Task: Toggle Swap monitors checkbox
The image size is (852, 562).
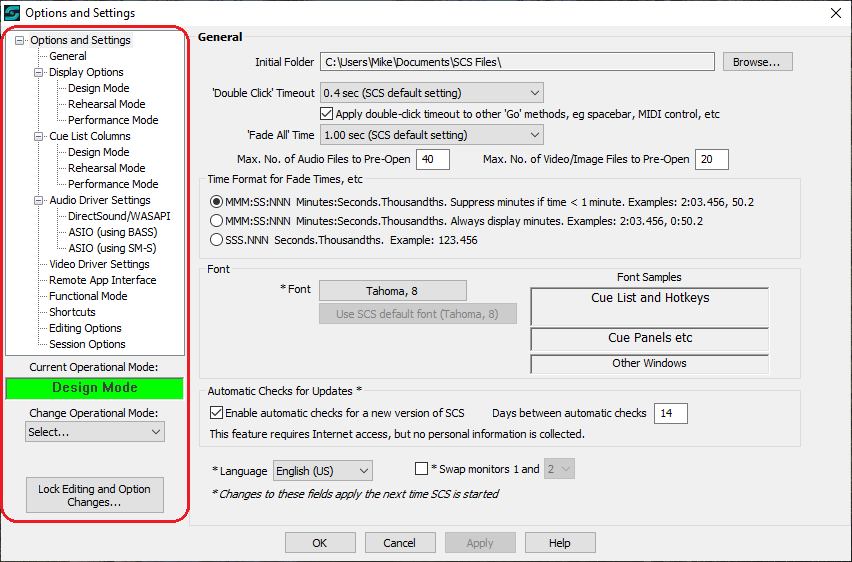Action: click(x=421, y=469)
